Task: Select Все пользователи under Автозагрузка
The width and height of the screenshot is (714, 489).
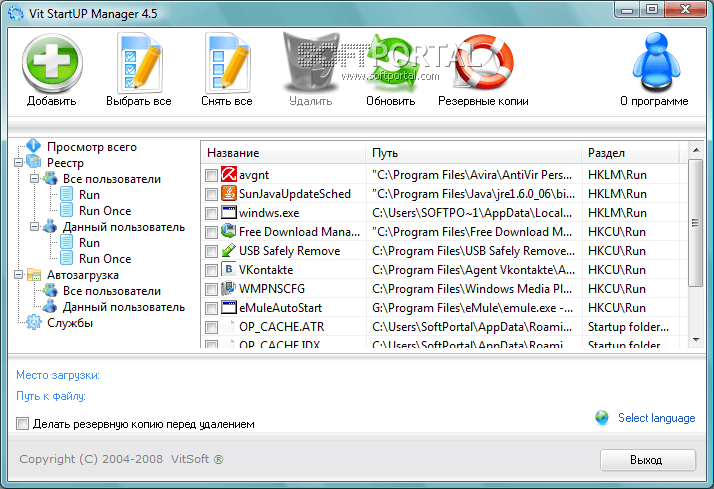Action: pyautogui.click(x=112, y=290)
